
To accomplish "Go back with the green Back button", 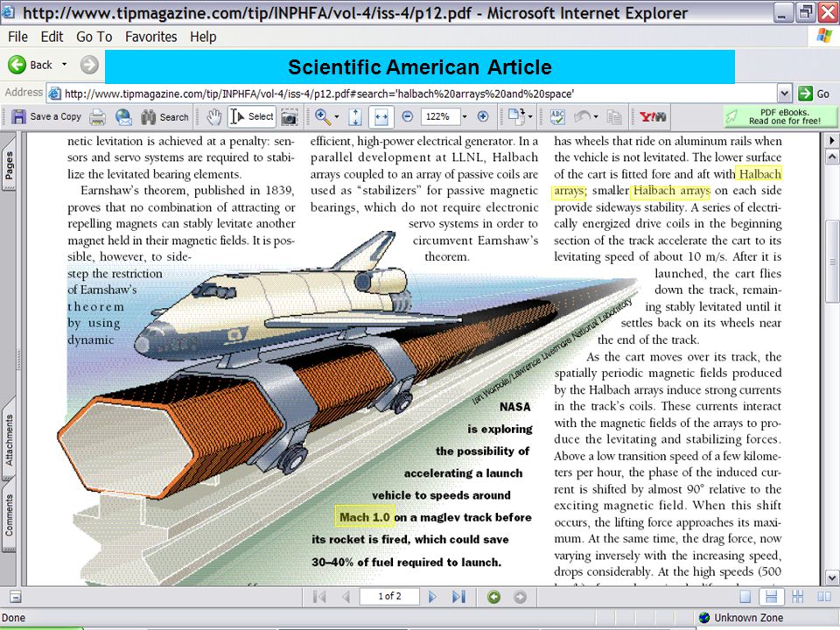I will (x=30, y=65).
